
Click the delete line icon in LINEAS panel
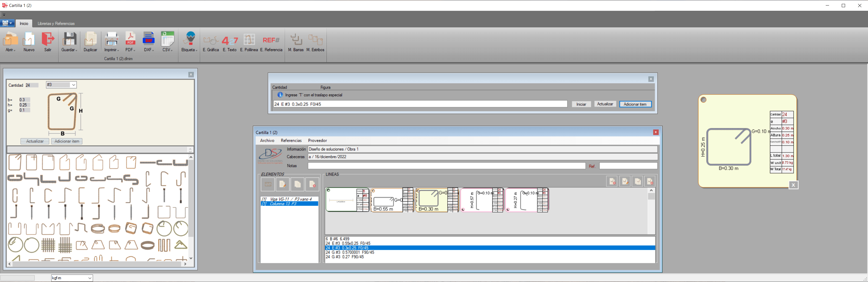[x=650, y=181]
